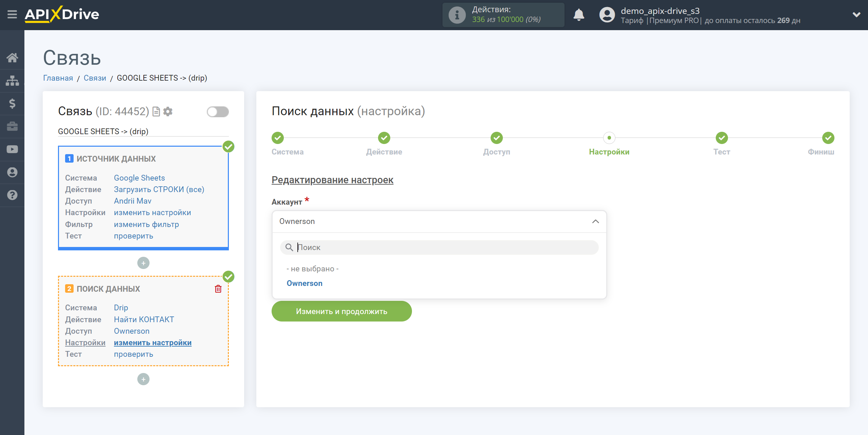Open video tutorials YouTube icon
The width and height of the screenshot is (868, 435).
click(12, 149)
